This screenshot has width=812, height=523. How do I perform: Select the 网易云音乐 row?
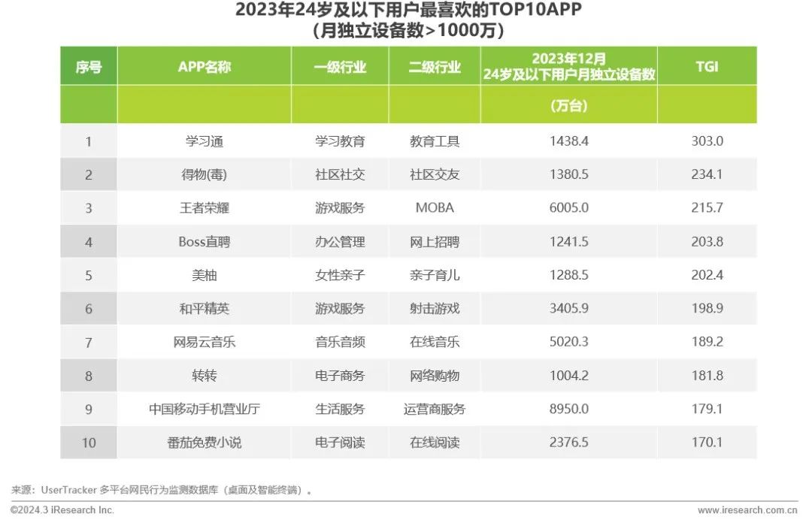(204, 342)
